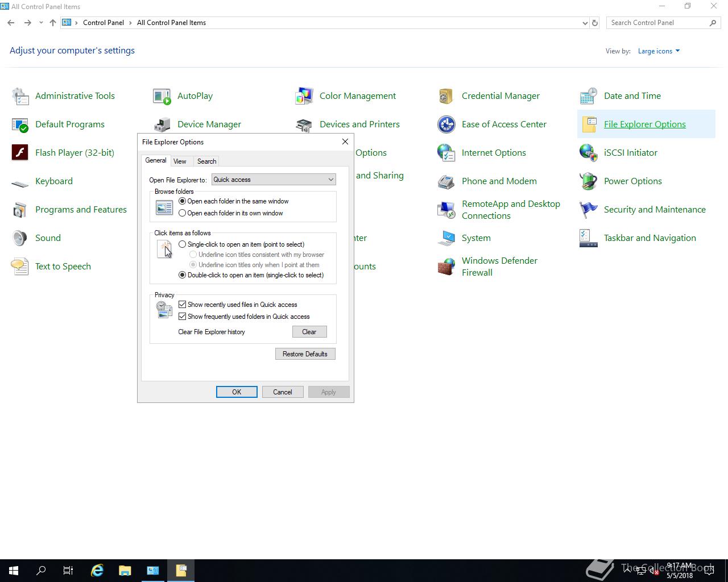Open the Color Management icon
The image size is (728, 582).
304,96
